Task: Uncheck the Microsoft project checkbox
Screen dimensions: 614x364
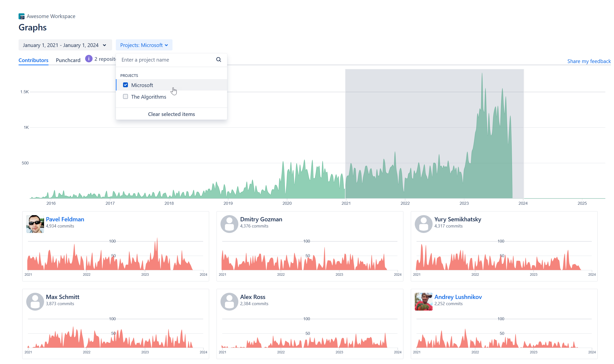Action: pyautogui.click(x=125, y=85)
